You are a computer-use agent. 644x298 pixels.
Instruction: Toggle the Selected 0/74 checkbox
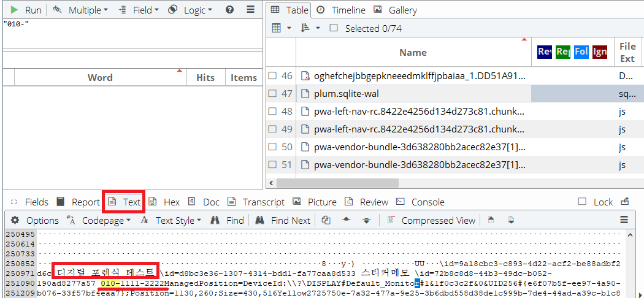[x=334, y=28]
